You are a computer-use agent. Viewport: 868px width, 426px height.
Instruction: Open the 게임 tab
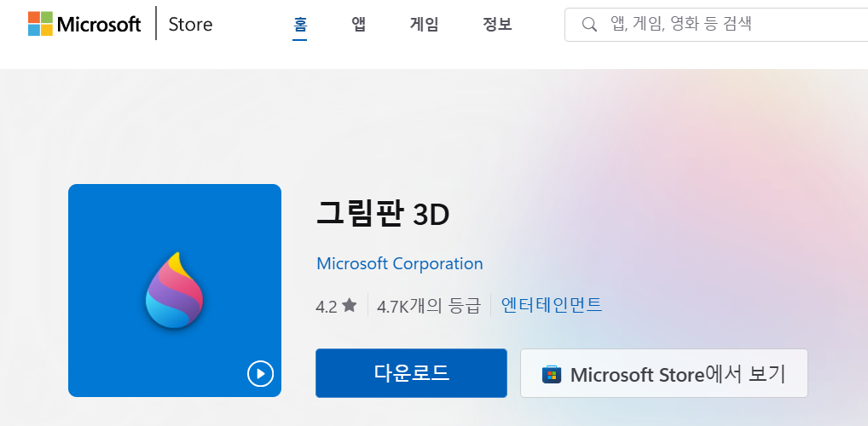(x=424, y=25)
